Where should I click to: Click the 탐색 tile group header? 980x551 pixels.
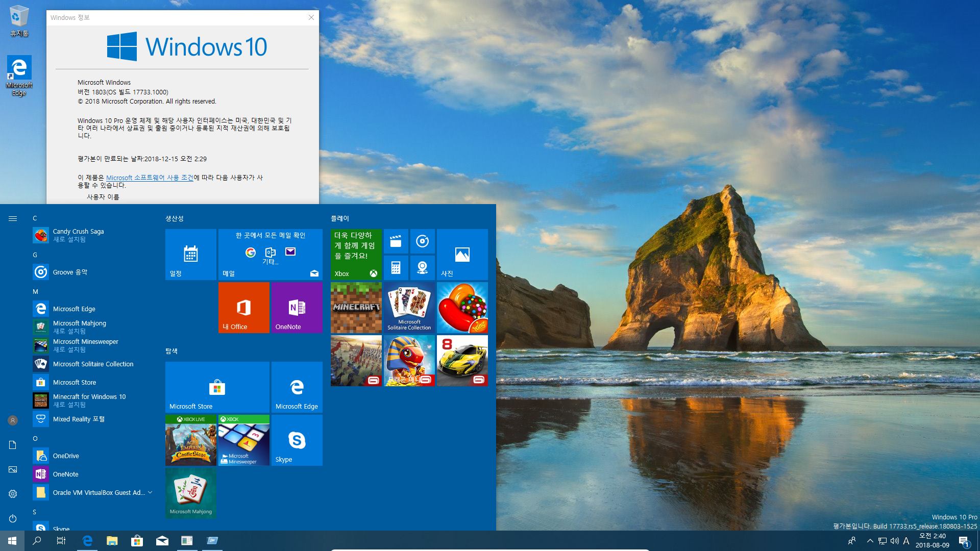click(x=171, y=351)
